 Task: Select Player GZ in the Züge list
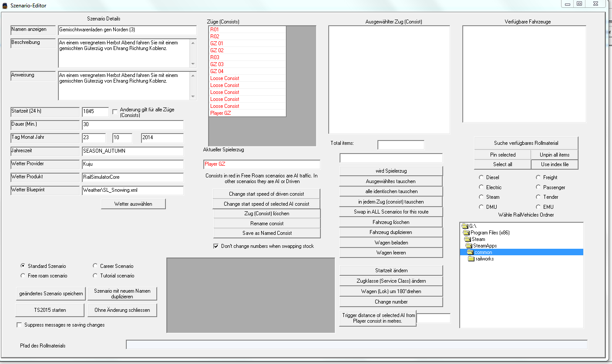(247, 113)
